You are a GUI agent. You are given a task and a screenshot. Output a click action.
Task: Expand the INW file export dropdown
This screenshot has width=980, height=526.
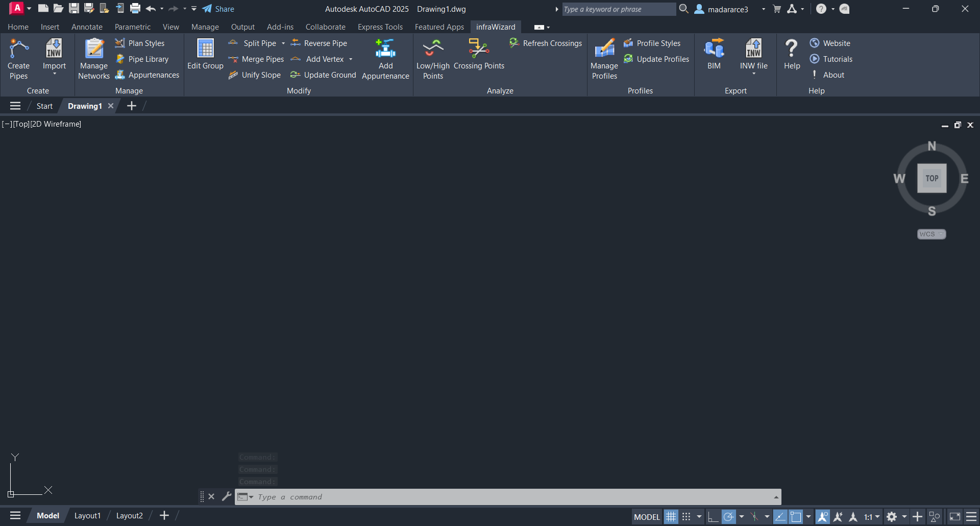coord(753,74)
